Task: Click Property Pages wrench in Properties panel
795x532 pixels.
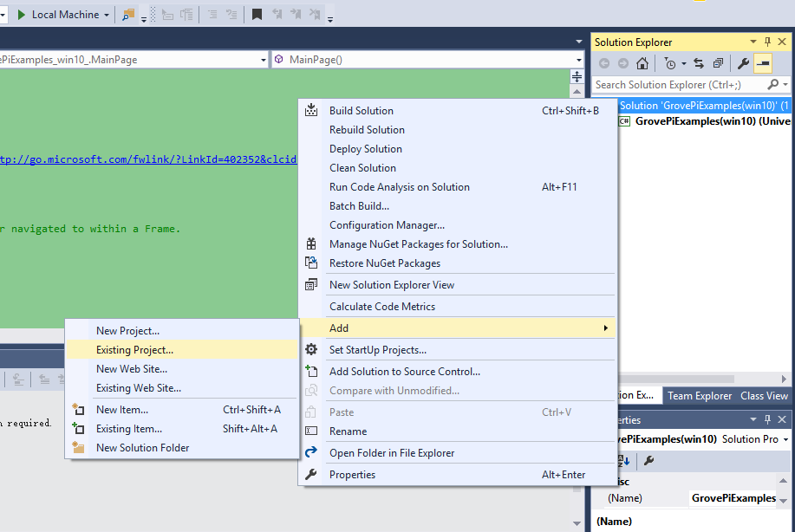Action: coord(648,461)
